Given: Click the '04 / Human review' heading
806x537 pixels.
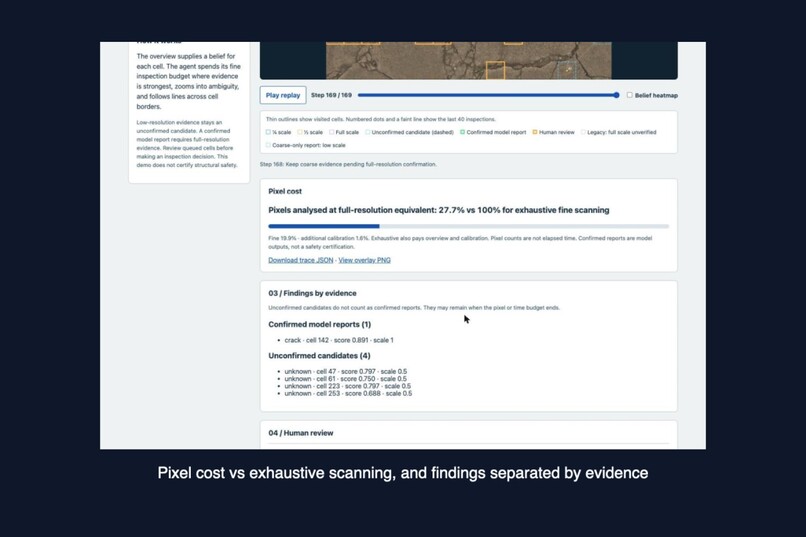Looking at the screenshot, I should click(301, 433).
